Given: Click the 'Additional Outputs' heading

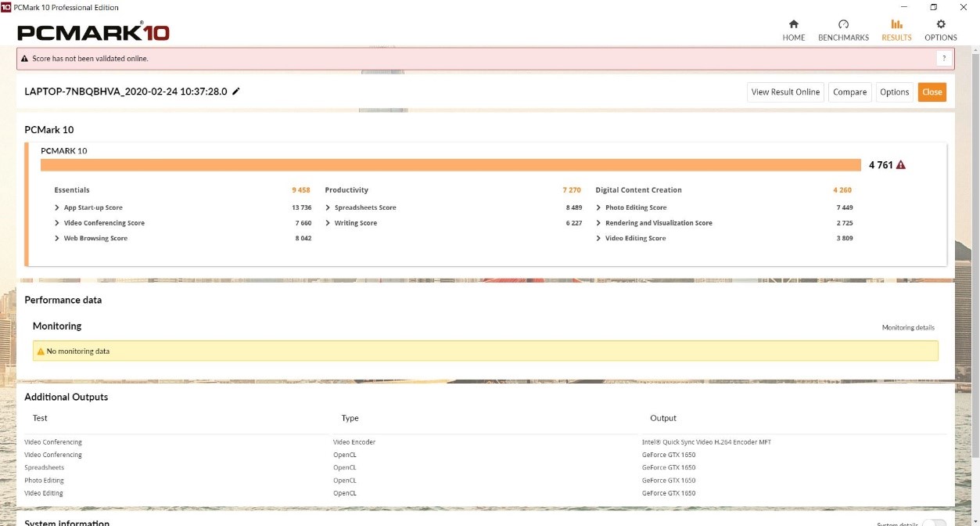Looking at the screenshot, I should pos(66,397).
